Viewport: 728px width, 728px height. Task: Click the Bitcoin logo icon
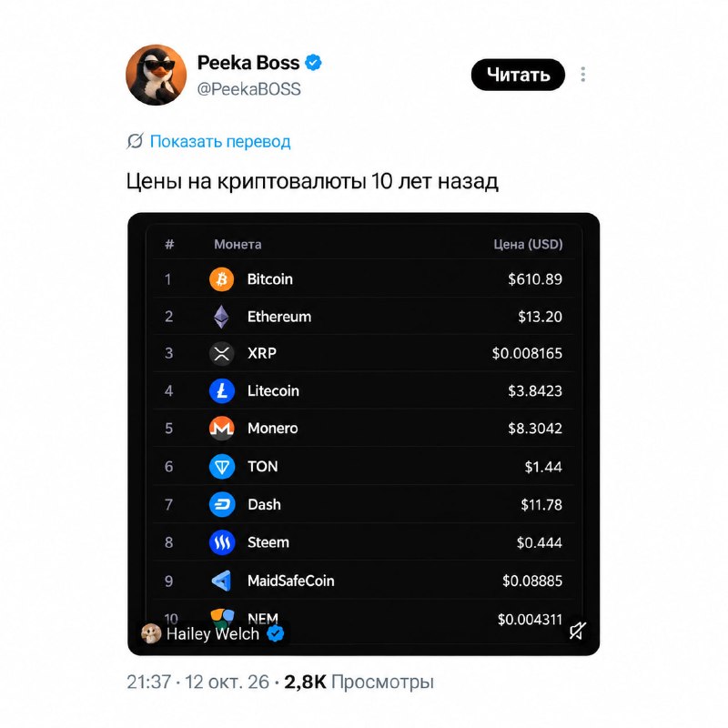(221, 279)
